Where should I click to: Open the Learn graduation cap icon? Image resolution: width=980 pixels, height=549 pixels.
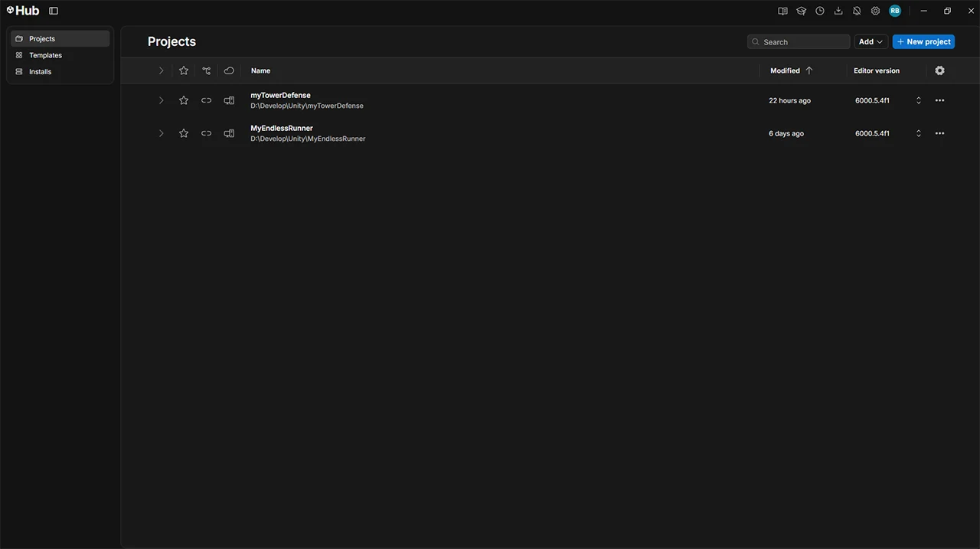[x=801, y=11]
